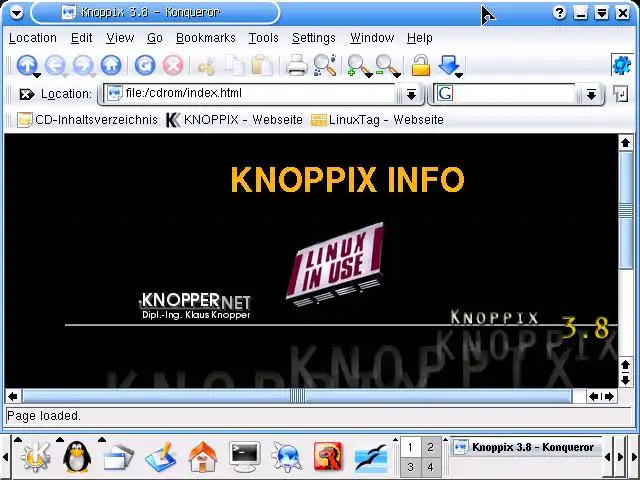640x480 pixels.
Task: Click the Up navigation arrow icon
Action: point(27,65)
